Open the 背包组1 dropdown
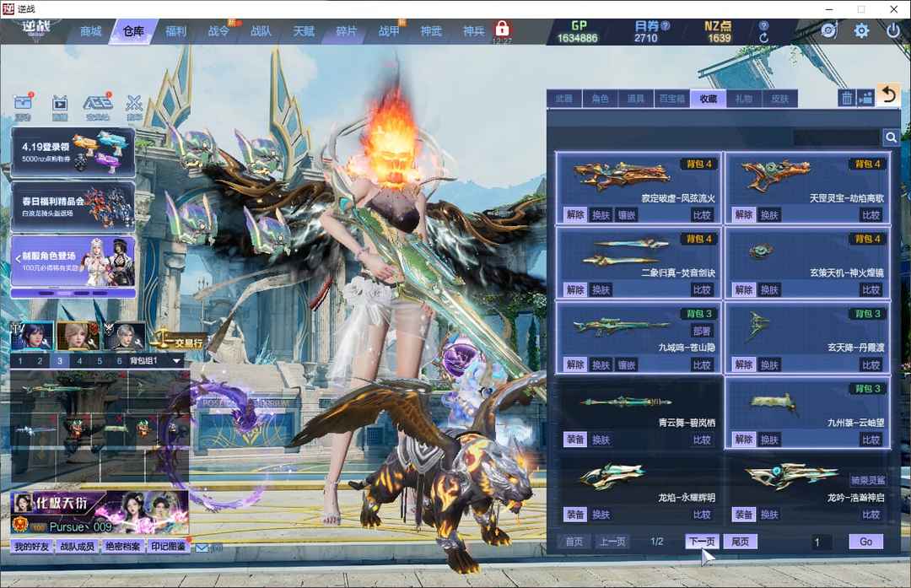The image size is (911, 588). [x=155, y=361]
